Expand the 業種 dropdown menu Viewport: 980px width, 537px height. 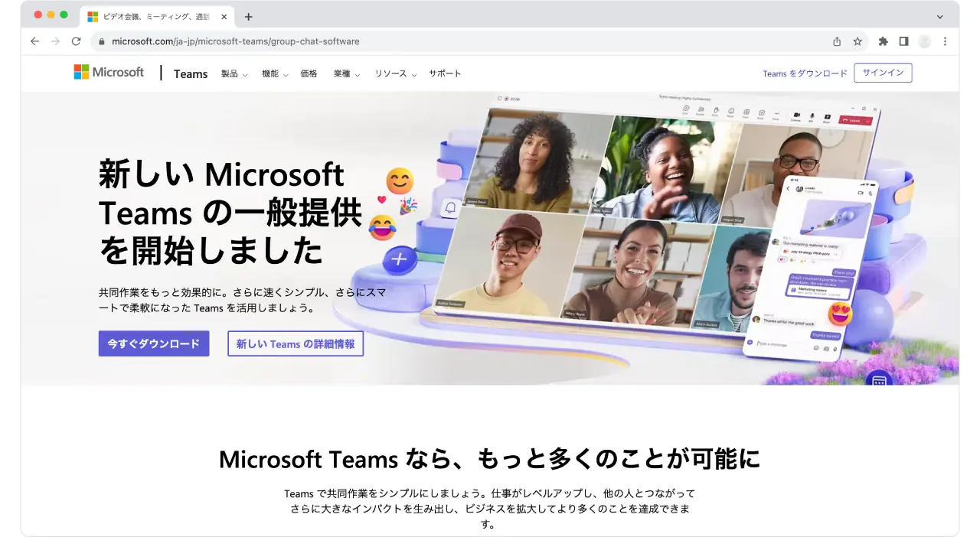[347, 74]
